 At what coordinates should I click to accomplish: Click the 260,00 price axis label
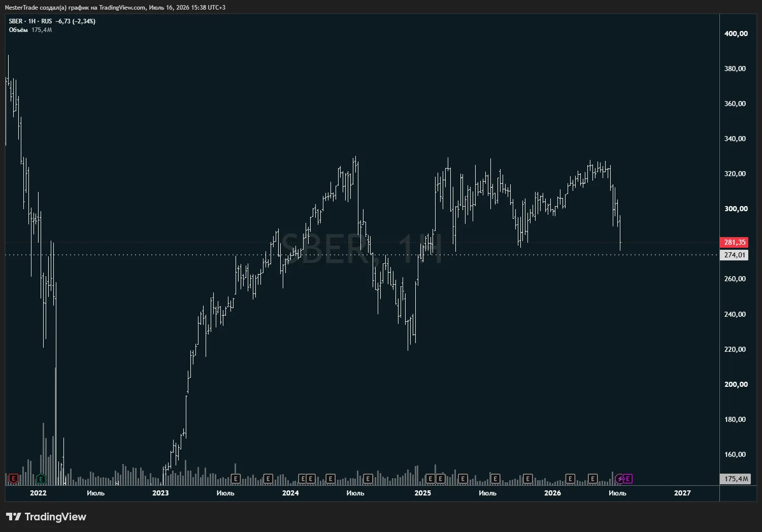(736, 279)
